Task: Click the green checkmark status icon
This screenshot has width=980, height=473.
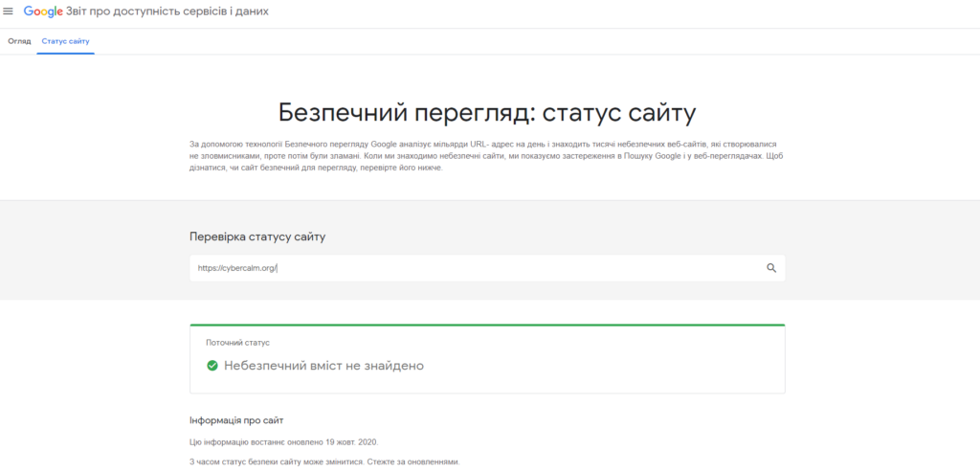Action: click(212, 366)
